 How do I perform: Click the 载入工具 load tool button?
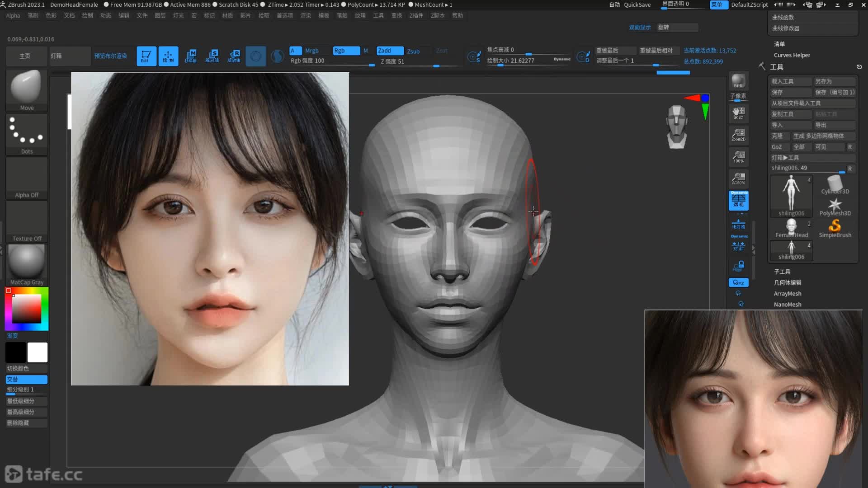click(791, 81)
